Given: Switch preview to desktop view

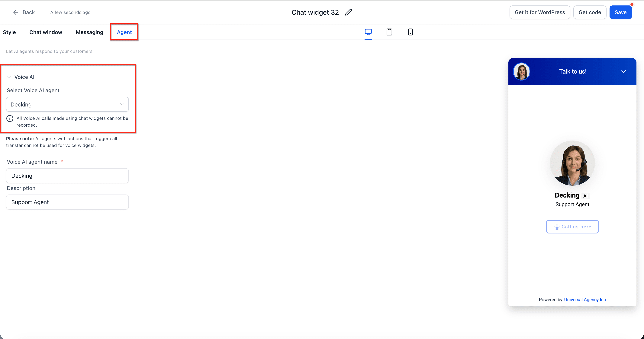Looking at the screenshot, I should coord(368,32).
